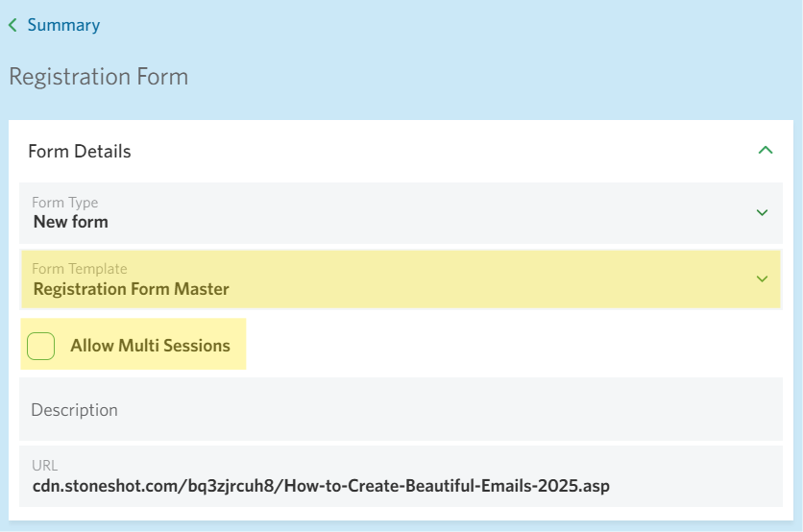Click the Form Type field label
The image size is (803, 532).
click(65, 203)
